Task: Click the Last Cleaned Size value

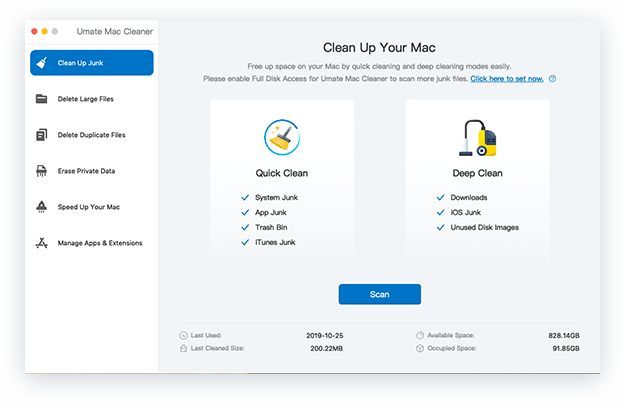Action: click(324, 348)
